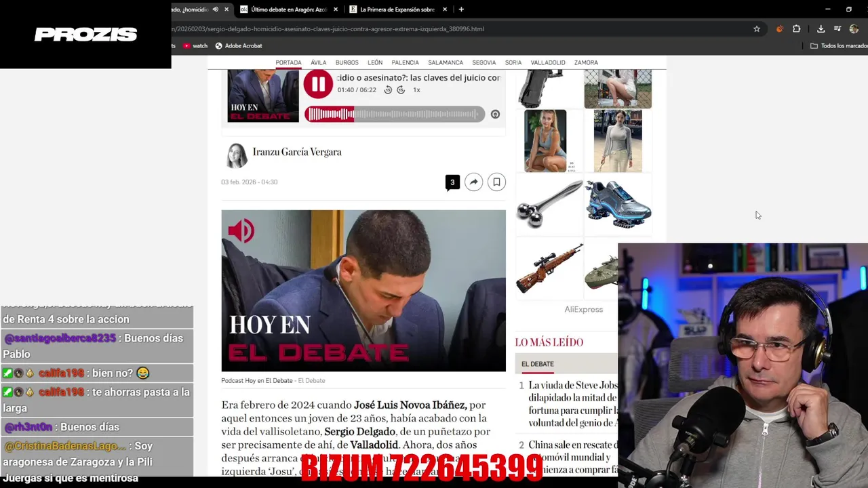
Task: Open the wooden rifle ad image
Action: point(549,268)
